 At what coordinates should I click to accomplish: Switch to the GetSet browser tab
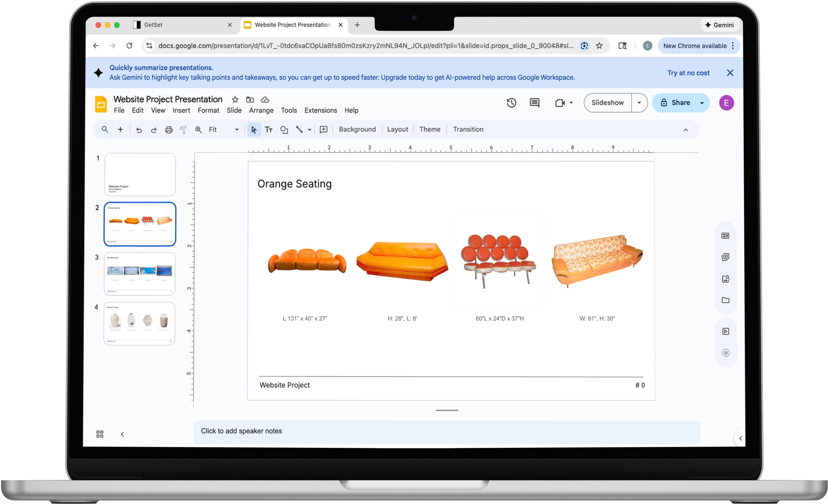pos(153,25)
